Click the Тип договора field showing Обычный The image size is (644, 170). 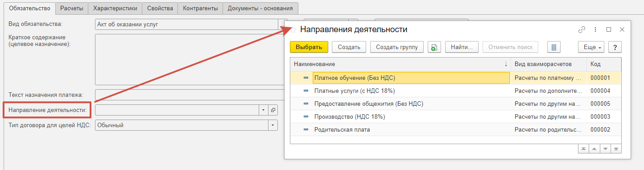(182, 125)
